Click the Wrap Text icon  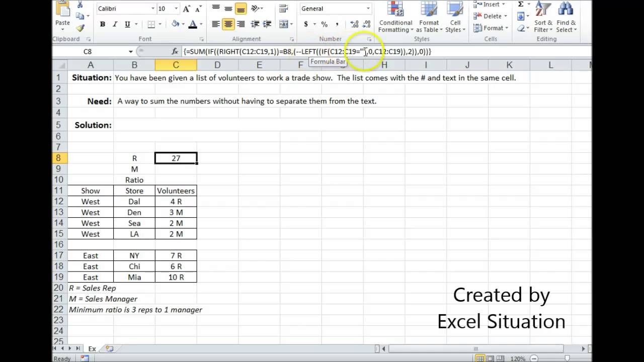pos(284,9)
